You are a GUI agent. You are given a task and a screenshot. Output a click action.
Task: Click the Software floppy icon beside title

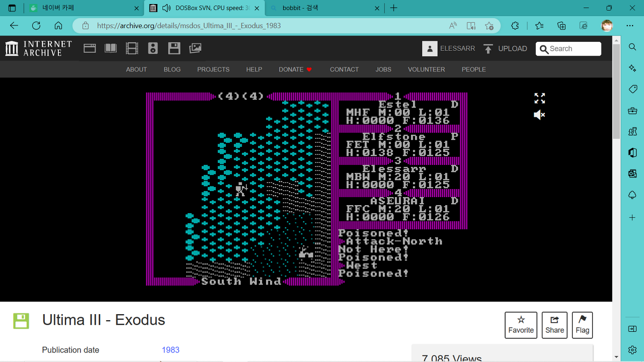[x=21, y=321]
